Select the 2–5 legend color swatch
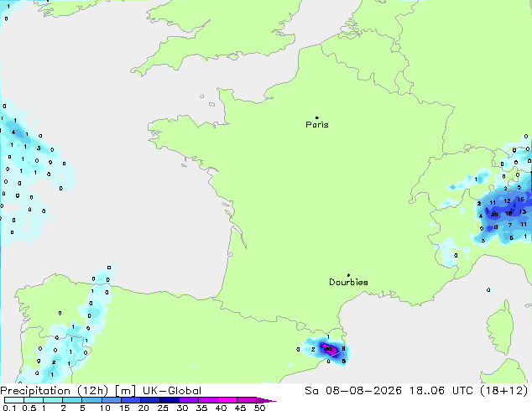This screenshot has height=411, width=532. point(72,400)
